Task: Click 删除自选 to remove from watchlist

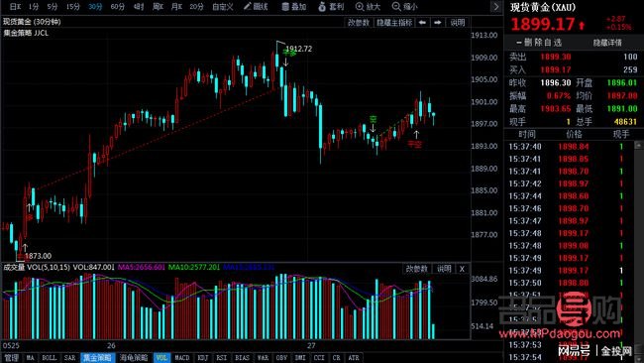Action: pyautogui.click(x=539, y=43)
